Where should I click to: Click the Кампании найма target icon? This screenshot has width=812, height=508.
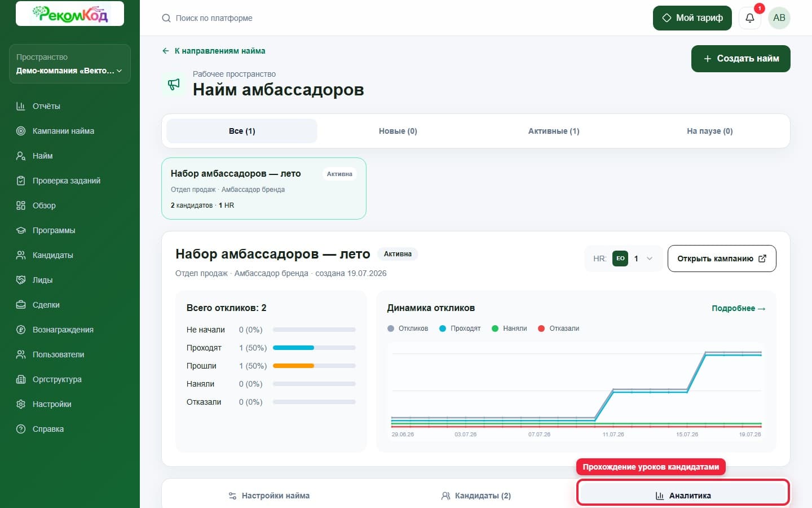tap(21, 131)
